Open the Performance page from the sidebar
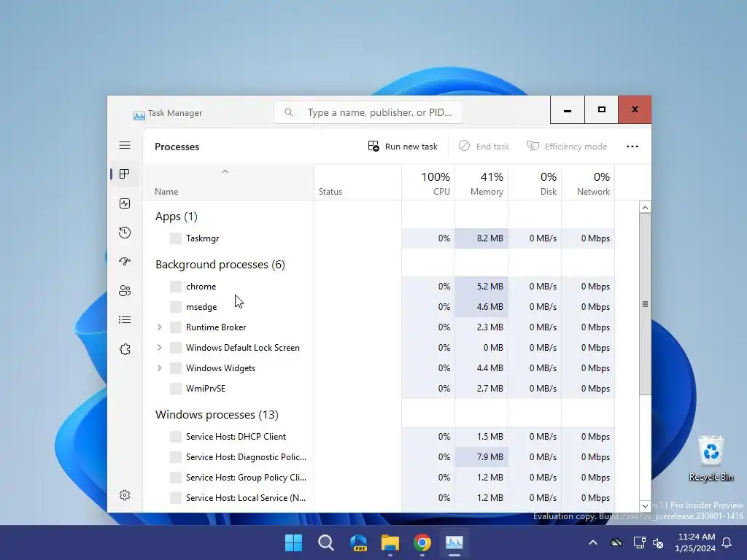The image size is (747, 560). pyautogui.click(x=125, y=203)
